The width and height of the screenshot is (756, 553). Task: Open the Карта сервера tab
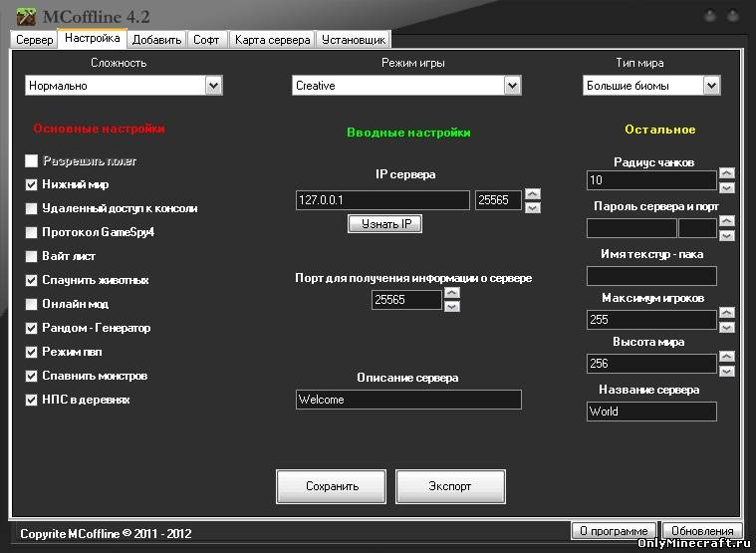coord(272,40)
